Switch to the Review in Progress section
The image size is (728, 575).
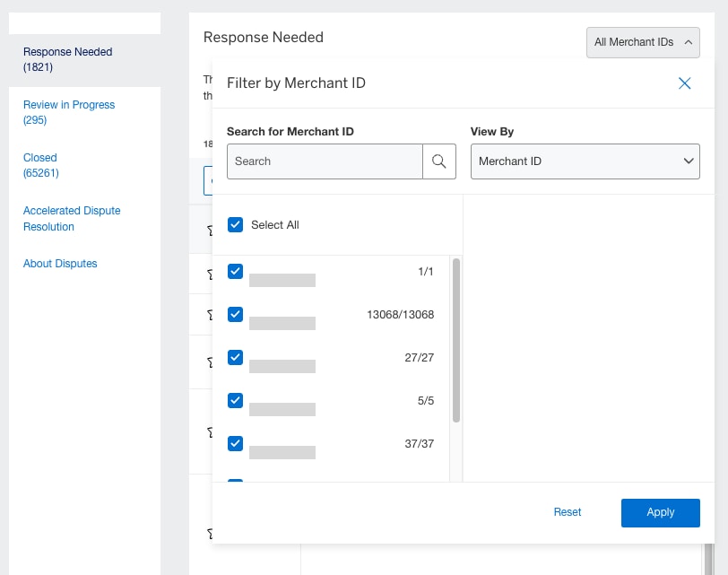(x=69, y=112)
